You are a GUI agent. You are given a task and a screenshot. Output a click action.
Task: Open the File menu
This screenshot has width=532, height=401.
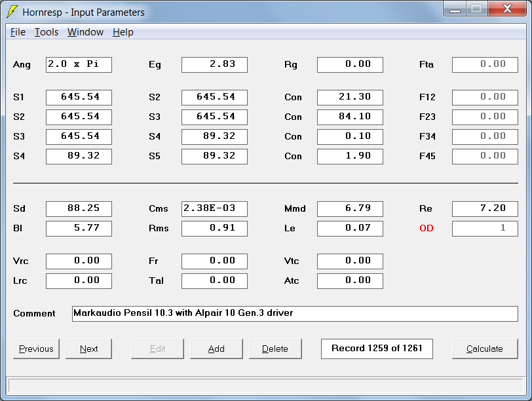point(18,32)
